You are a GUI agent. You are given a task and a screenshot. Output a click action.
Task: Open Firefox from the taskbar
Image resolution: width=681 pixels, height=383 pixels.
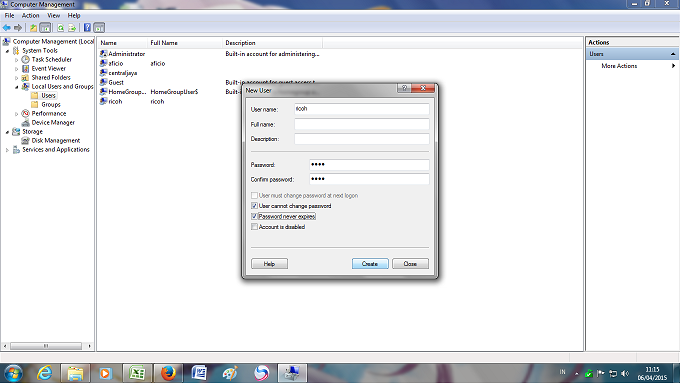[x=168, y=373]
